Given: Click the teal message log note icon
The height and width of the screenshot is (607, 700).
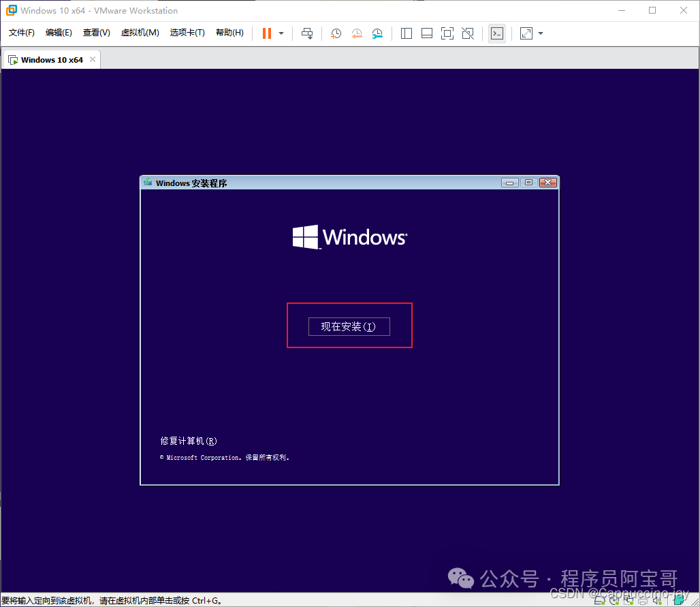Looking at the screenshot, I should coord(679,601).
